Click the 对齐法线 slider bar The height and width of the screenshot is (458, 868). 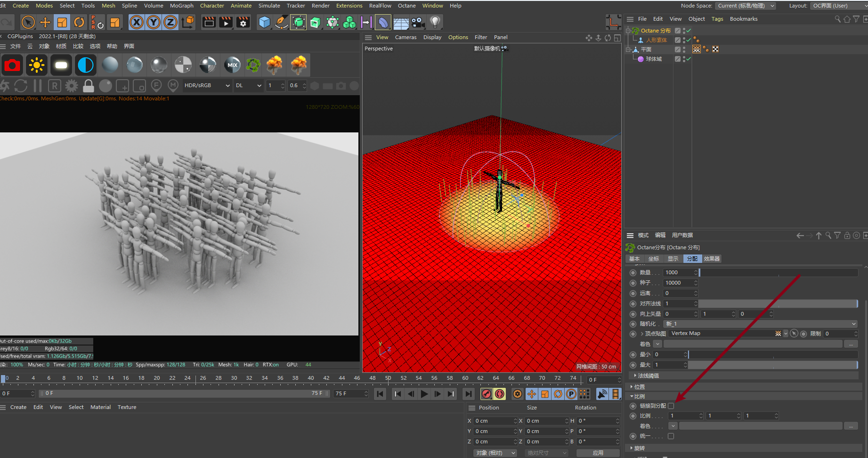pyautogui.click(x=777, y=303)
